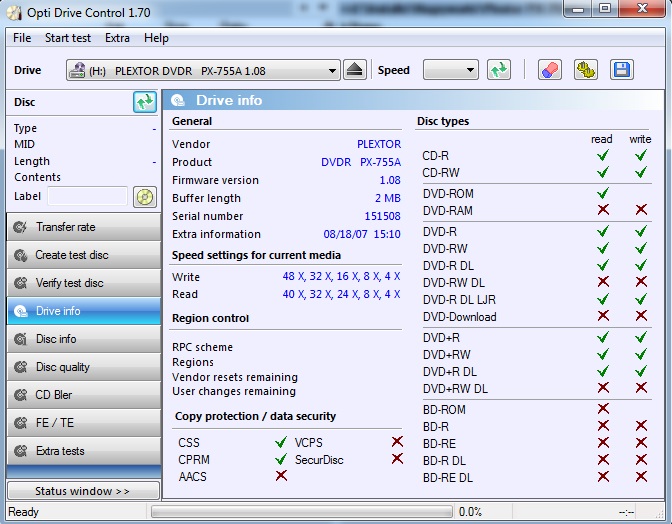Refresh disc info in Disc panel
The width and height of the screenshot is (672, 524).
[145, 102]
